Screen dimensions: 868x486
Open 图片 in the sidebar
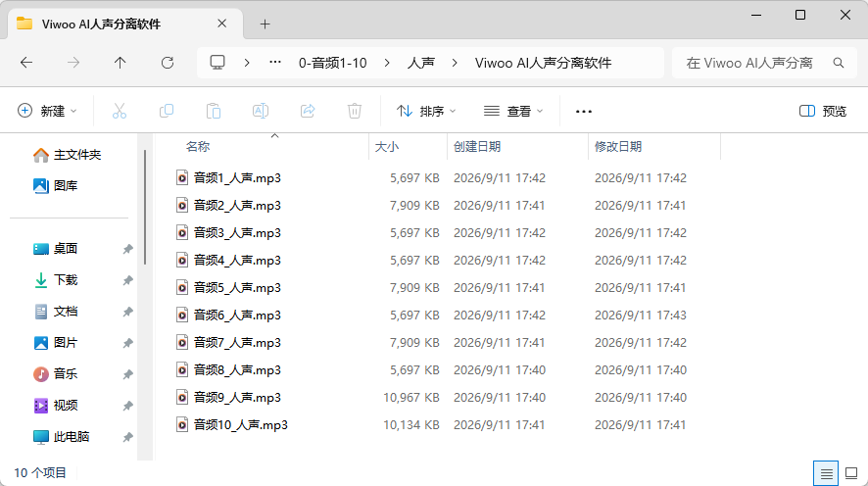click(56, 343)
